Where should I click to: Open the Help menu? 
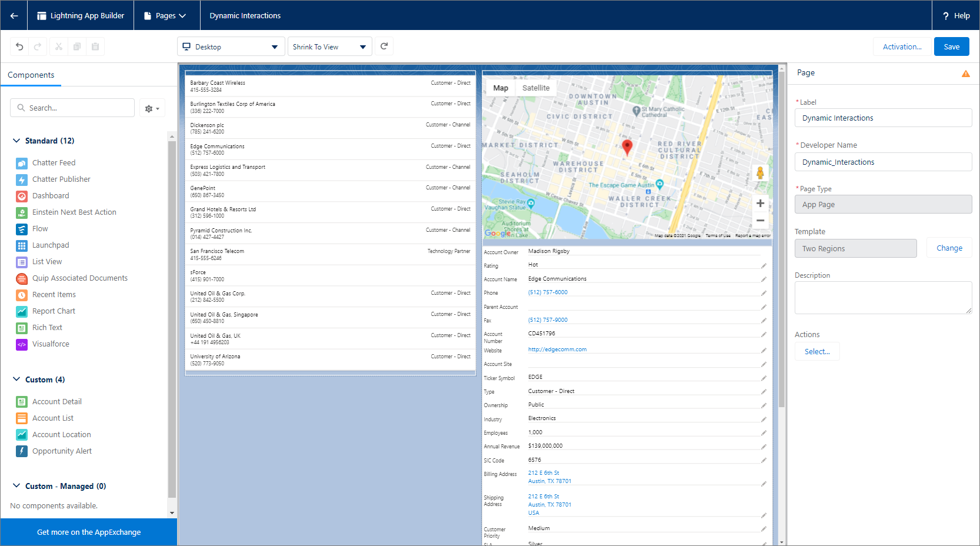[x=956, y=16]
